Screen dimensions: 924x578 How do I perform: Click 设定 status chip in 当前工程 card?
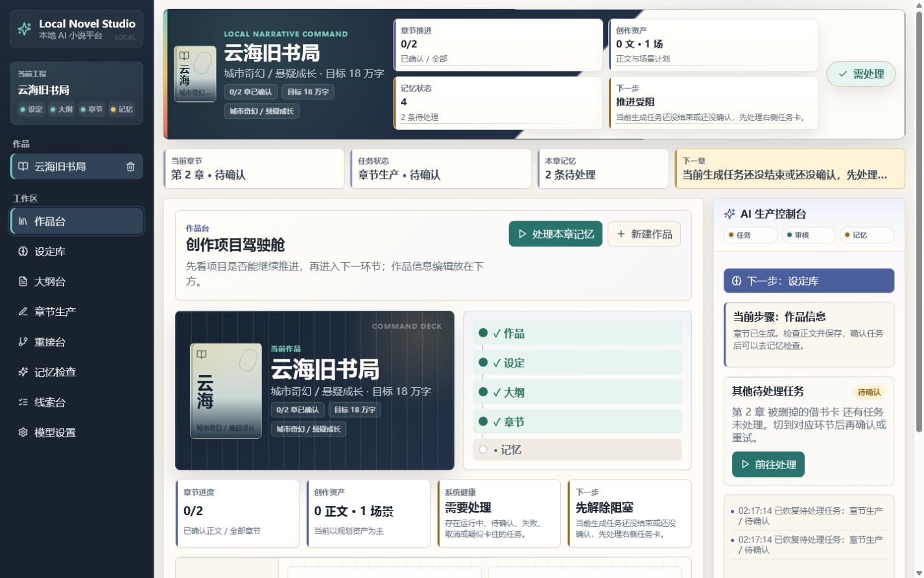tap(31, 109)
